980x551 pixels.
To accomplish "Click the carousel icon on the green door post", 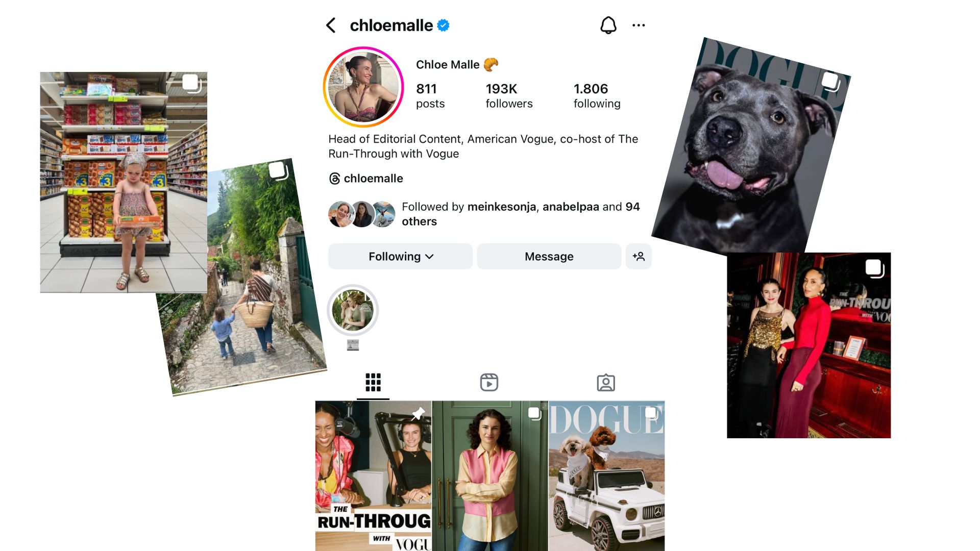I will 534,413.
